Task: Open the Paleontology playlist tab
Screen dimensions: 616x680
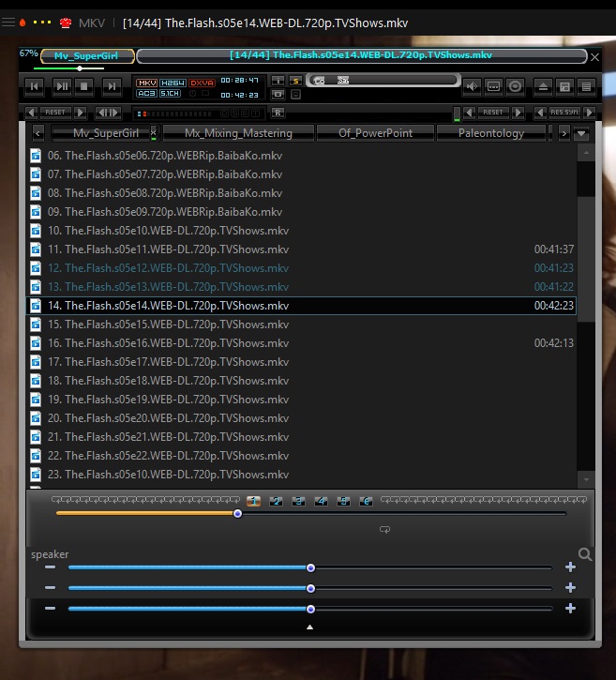Action: coord(491,133)
